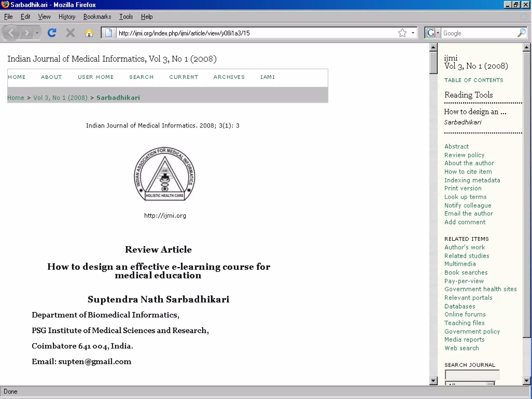Go to the Home page icon
Screen dimensions: 532x399
click(89, 33)
